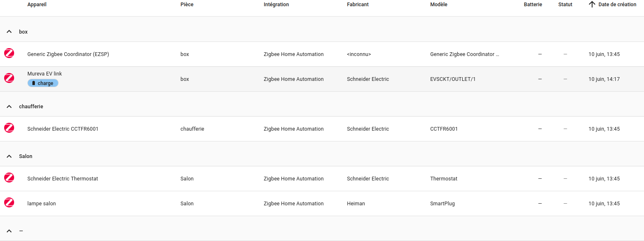This screenshot has width=644, height=241.
Task: Click Heiman manufacturer cell
Action: pos(356,204)
